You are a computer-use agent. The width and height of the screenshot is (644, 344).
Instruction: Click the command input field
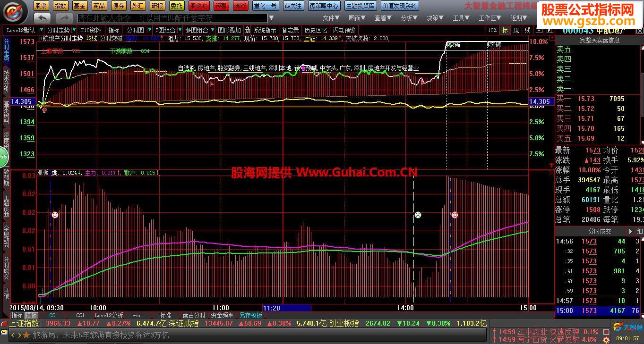172,18
